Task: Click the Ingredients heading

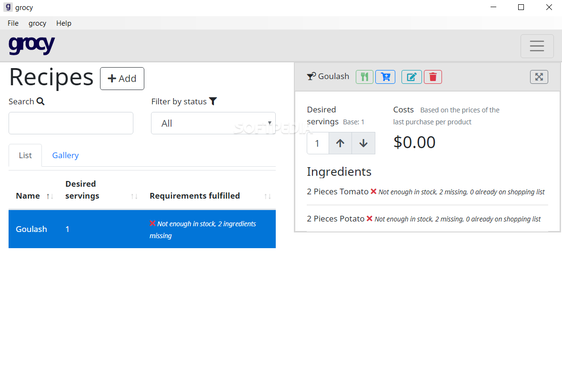Action: tap(339, 171)
